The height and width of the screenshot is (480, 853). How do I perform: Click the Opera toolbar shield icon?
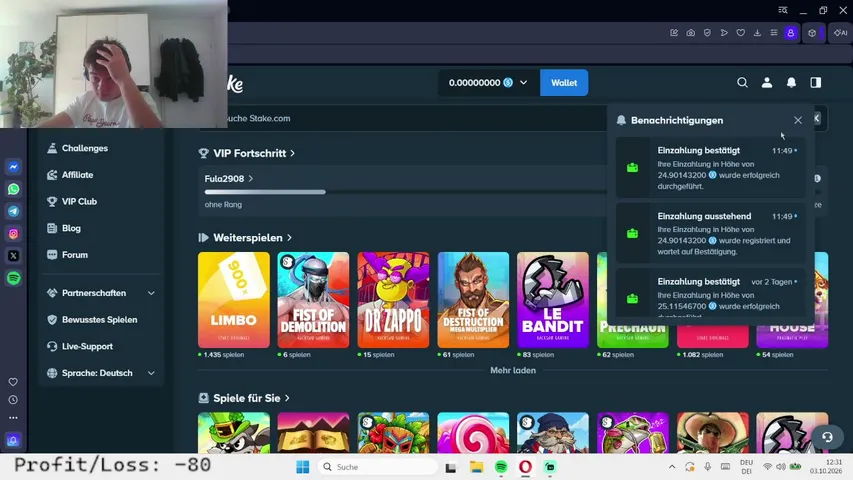tap(707, 33)
